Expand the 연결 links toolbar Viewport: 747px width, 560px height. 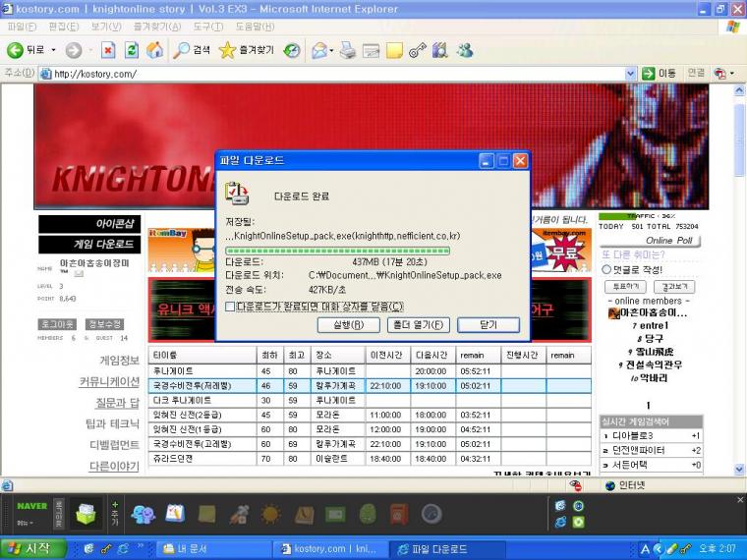(696, 73)
